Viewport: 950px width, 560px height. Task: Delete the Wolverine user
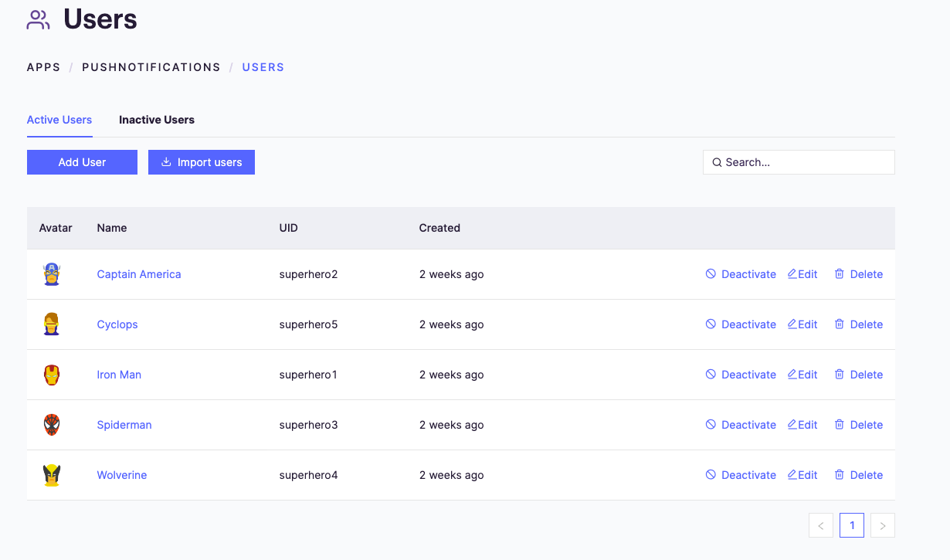tap(858, 475)
